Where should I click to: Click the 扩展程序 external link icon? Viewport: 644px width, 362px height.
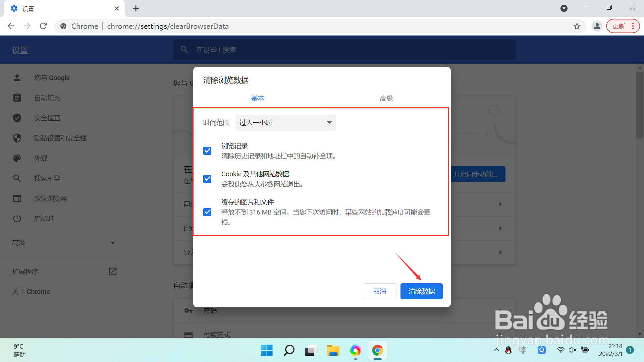click(x=113, y=271)
